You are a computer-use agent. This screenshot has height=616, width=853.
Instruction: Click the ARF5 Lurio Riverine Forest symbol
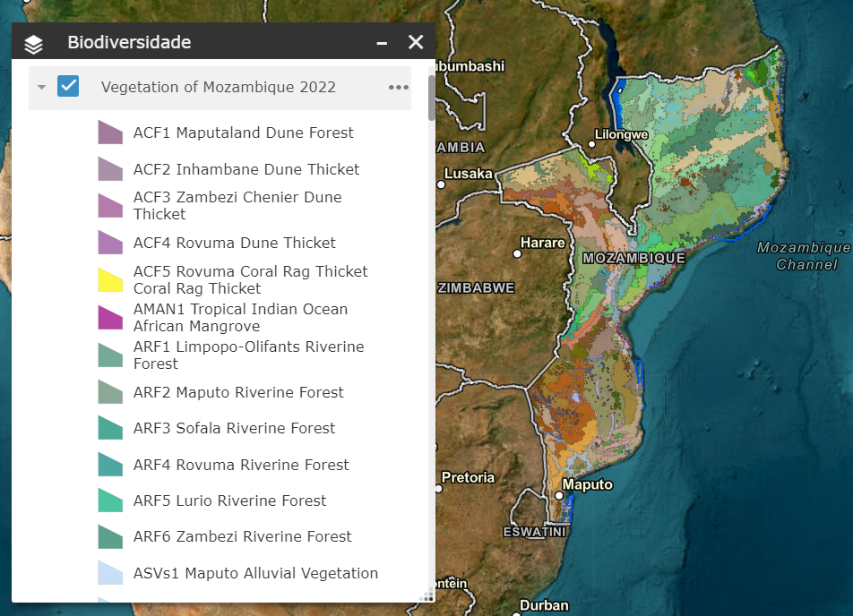(110, 500)
